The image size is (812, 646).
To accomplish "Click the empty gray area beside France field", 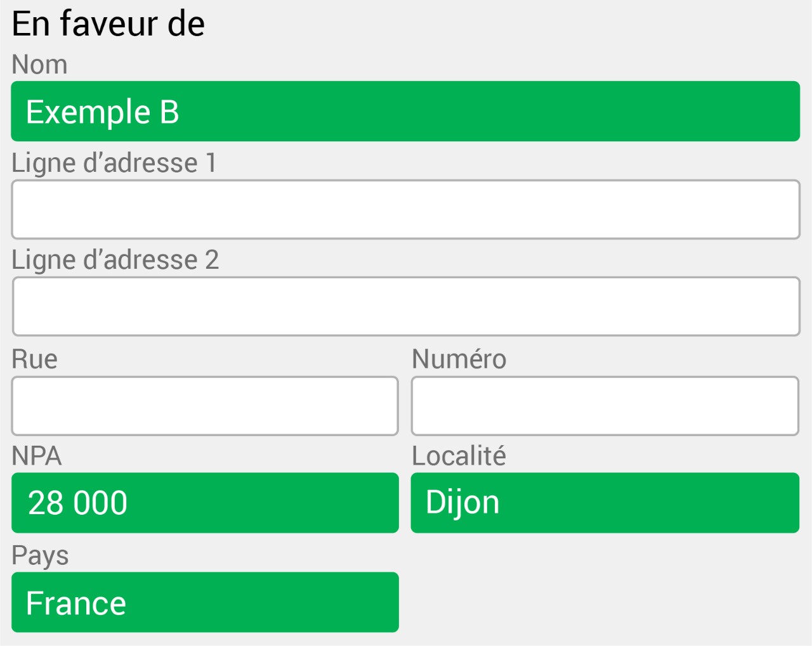I will 605,602.
